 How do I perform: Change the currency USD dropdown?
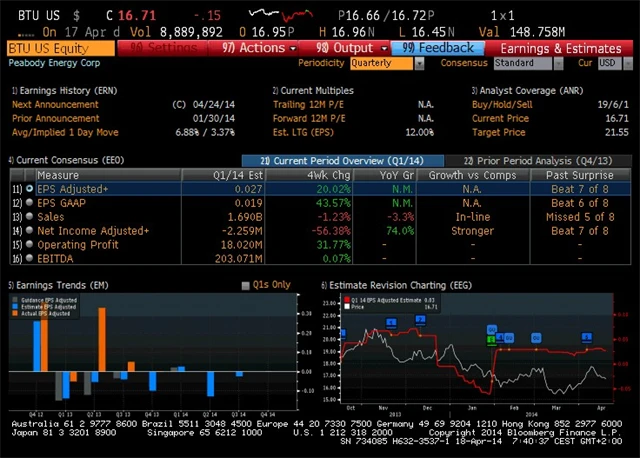pyautogui.click(x=609, y=63)
